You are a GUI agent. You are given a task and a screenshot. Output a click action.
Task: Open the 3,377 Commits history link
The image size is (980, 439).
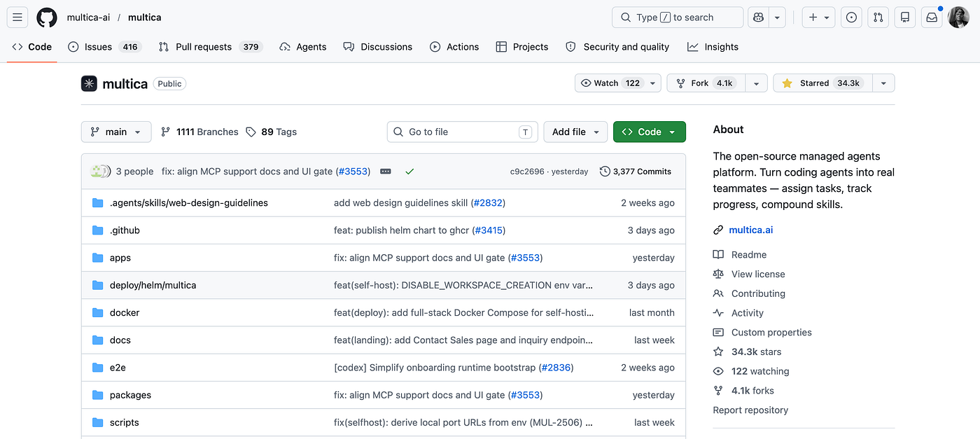[x=636, y=172]
